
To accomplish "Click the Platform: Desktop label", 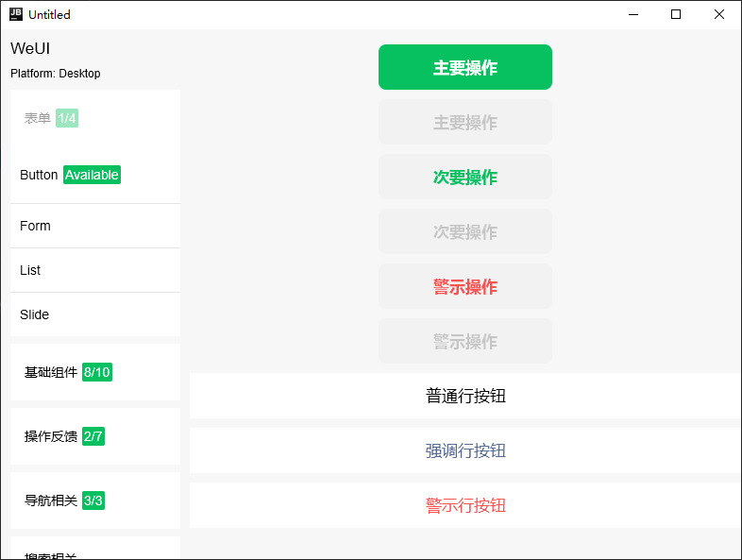I will [56, 74].
